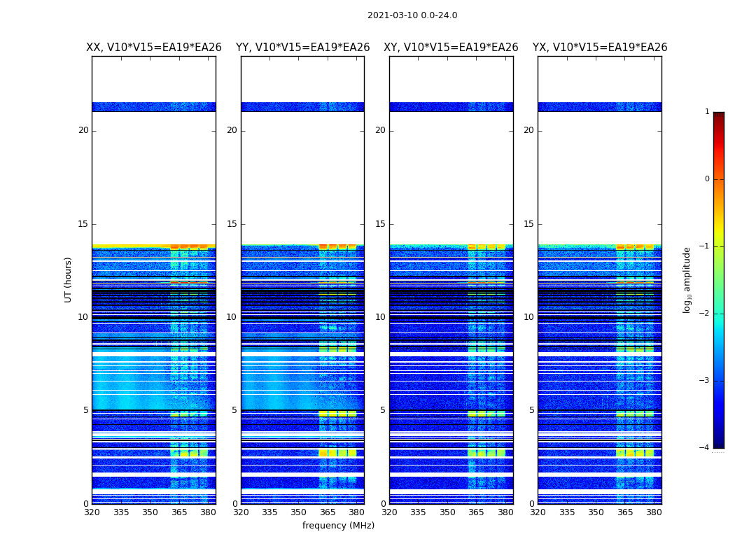Image resolution: width=735 pixels, height=560 pixels.
Task: Click the red top of the colorbar
Action: tap(719, 122)
